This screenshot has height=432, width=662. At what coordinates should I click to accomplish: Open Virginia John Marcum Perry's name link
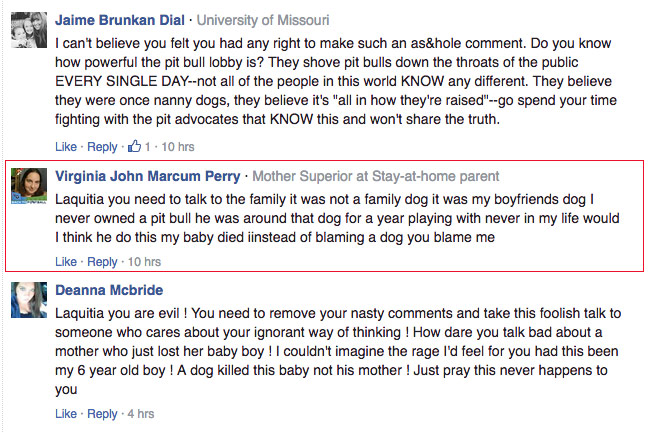(x=148, y=176)
